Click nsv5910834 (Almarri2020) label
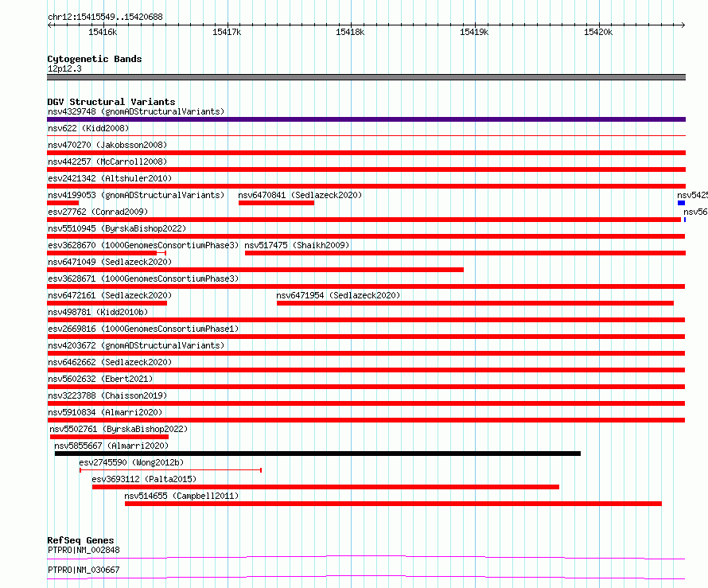Image resolution: width=708 pixels, height=588 pixels. click(105, 412)
